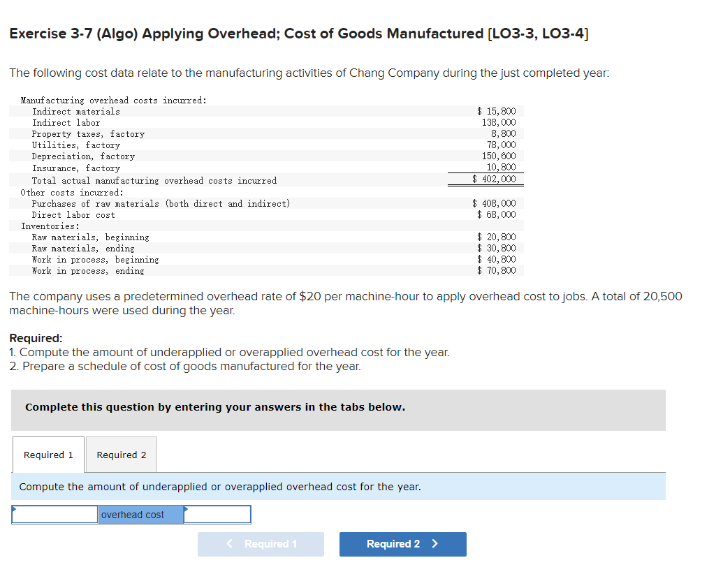Click the rightmost answer input field
The image size is (723, 588).
[217, 515]
